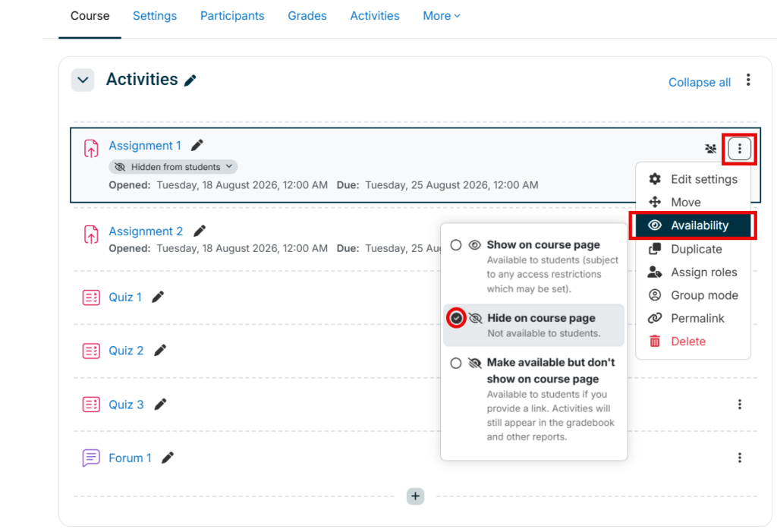The height and width of the screenshot is (532, 777).
Task: Choose Edit settings from the menu
Action: coord(693,179)
